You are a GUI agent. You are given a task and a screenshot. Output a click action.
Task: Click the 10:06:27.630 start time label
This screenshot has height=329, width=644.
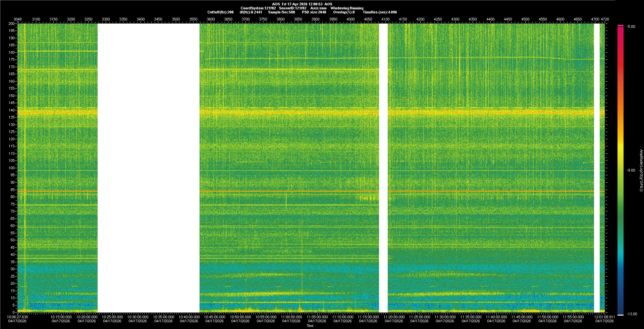(17, 317)
